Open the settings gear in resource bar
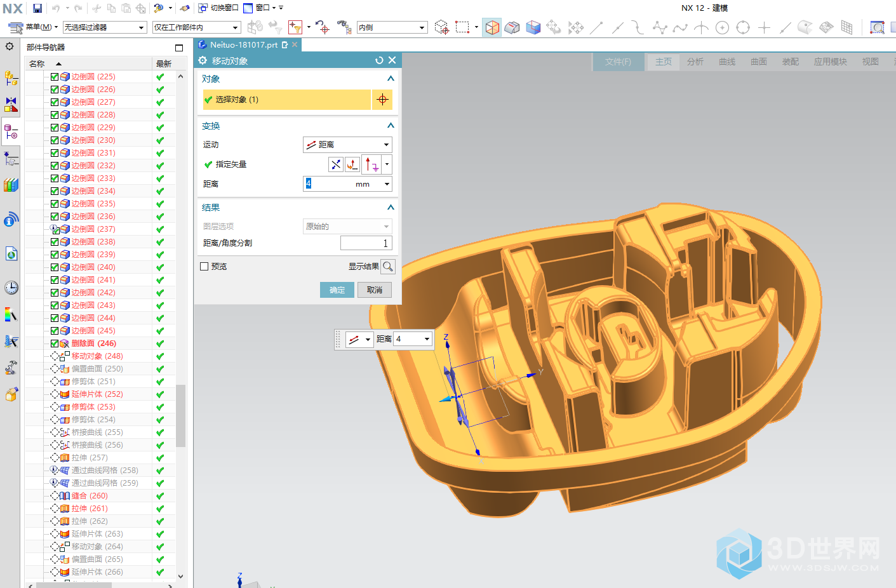Viewport: 896px width, 588px height. pyautogui.click(x=10, y=46)
